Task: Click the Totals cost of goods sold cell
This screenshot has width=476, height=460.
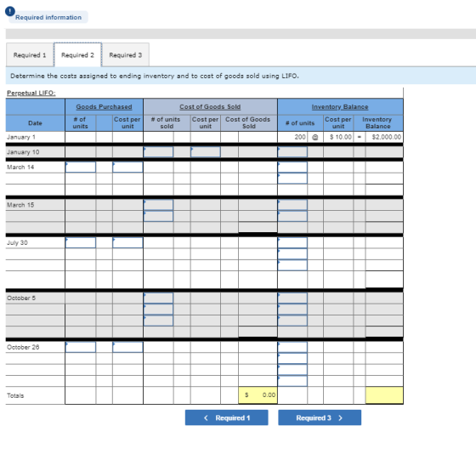Action: (x=258, y=395)
